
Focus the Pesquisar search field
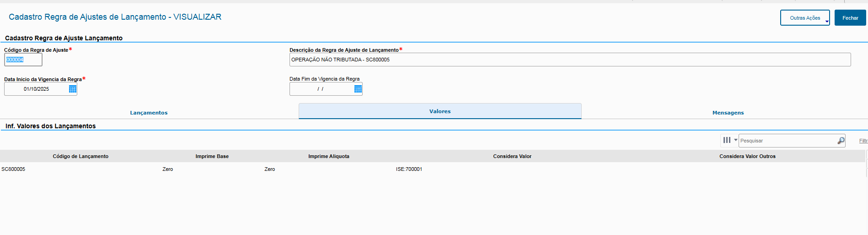(787, 141)
